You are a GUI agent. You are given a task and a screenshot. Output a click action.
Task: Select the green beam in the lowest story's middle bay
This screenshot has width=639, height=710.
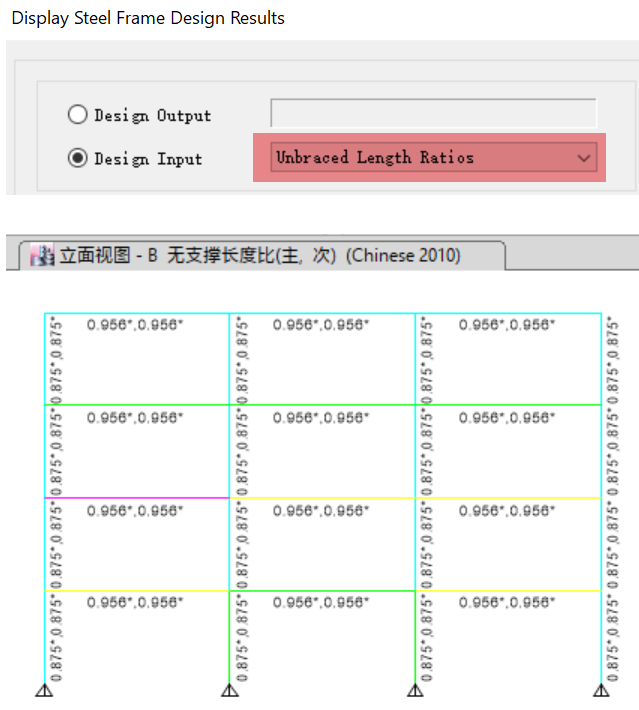322,590
